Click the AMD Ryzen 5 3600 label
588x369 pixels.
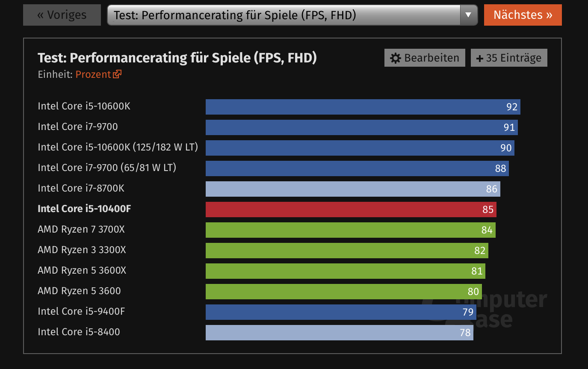(x=79, y=291)
